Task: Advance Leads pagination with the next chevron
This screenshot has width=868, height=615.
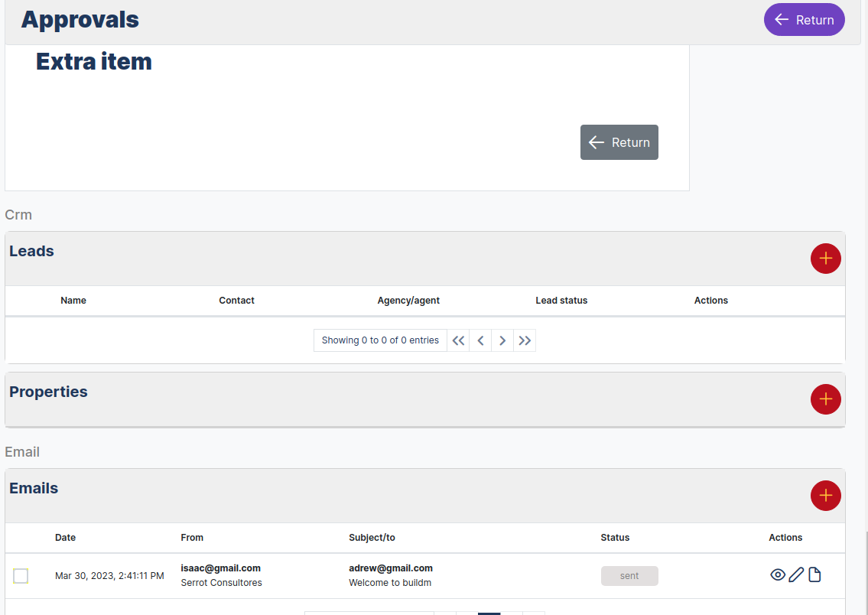Action: 502,340
